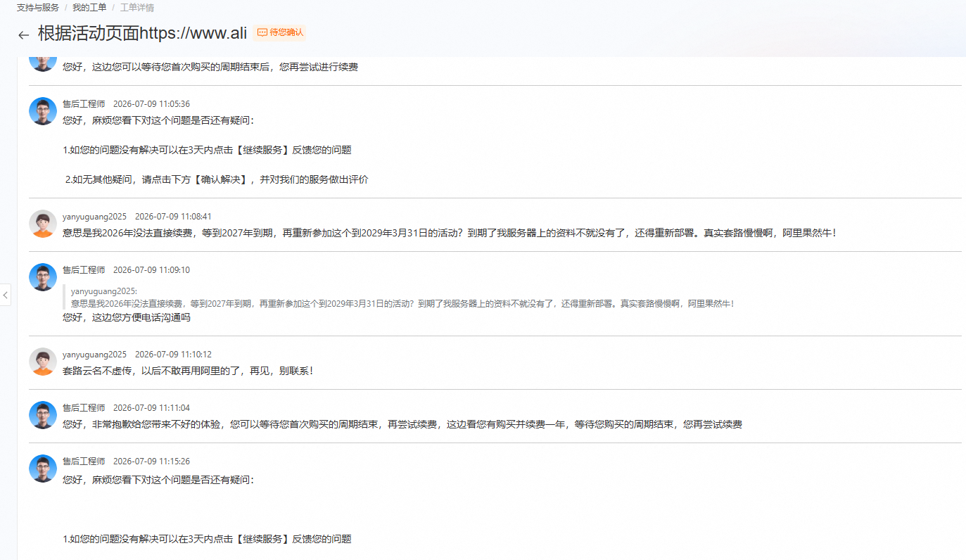
Task: Click the top message about 首次购买的周期结束后
Action: [x=210, y=68]
